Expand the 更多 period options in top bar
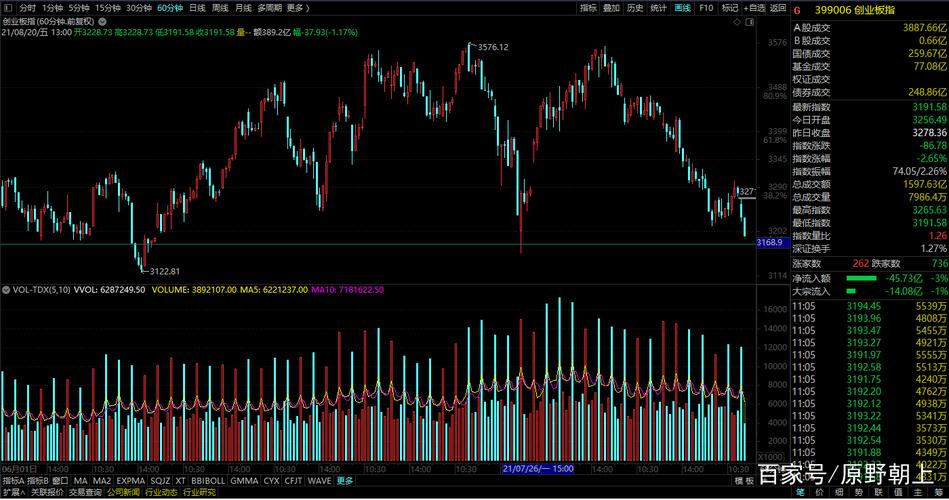Image resolution: width=949 pixels, height=500 pixels. pos(297,7)
